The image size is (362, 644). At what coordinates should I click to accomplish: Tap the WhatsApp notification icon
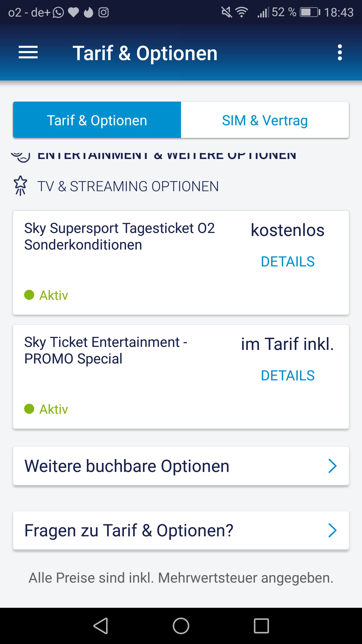(x=58, y=12)
